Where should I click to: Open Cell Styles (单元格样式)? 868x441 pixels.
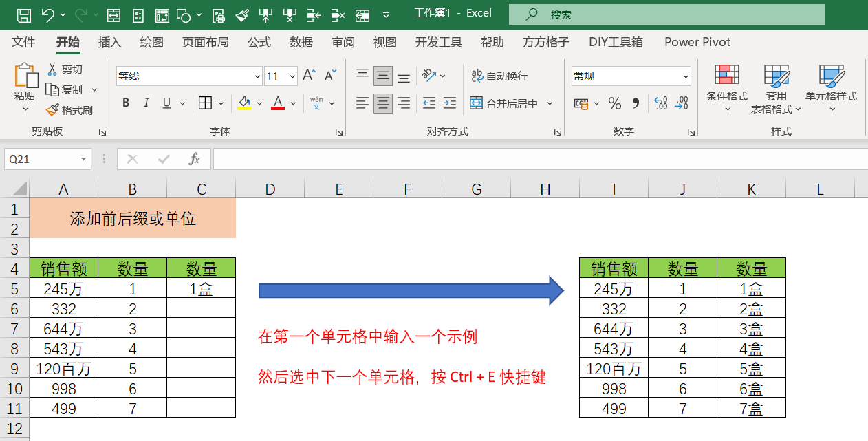point(832,89)
